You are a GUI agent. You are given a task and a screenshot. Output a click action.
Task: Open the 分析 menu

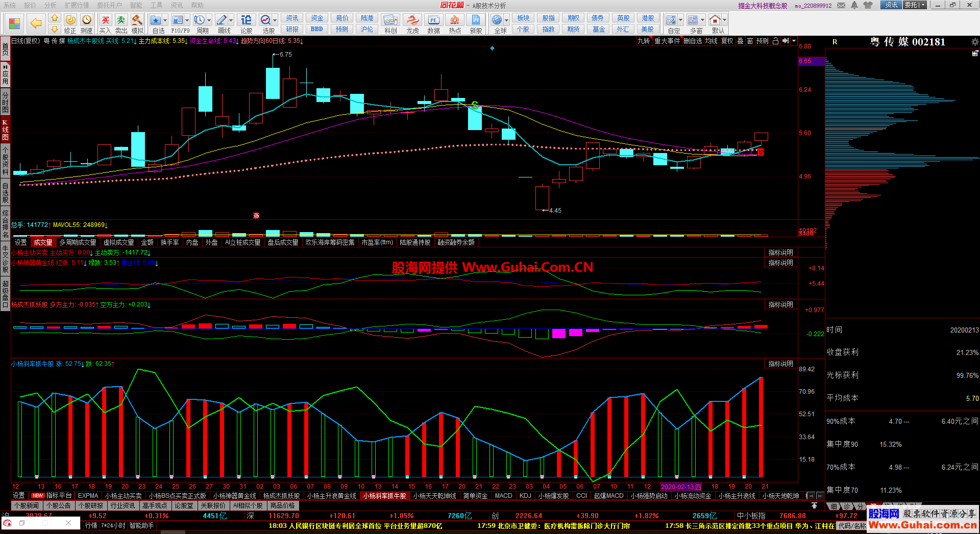pos(51,5)
